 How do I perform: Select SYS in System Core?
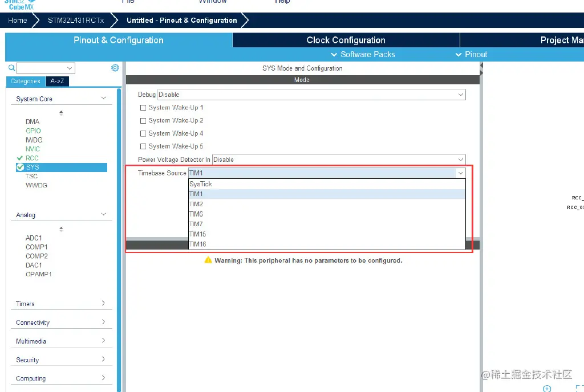click(62, 168)
